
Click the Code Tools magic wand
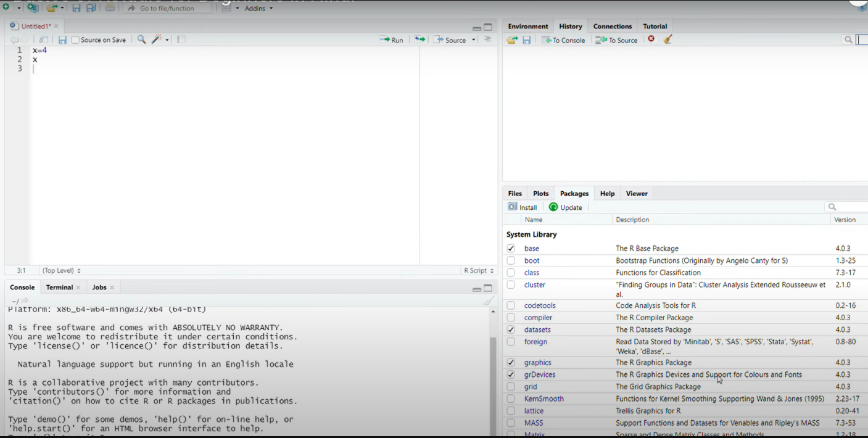coord(157,39)
